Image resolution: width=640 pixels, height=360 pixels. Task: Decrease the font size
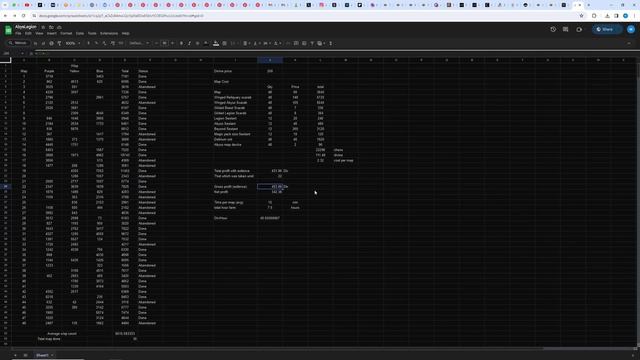click(x=156, y=43)
